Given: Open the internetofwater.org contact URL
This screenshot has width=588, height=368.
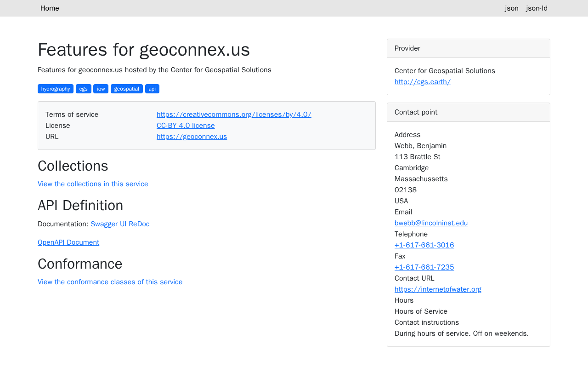Looking at the screenshot, I should 438,289.
